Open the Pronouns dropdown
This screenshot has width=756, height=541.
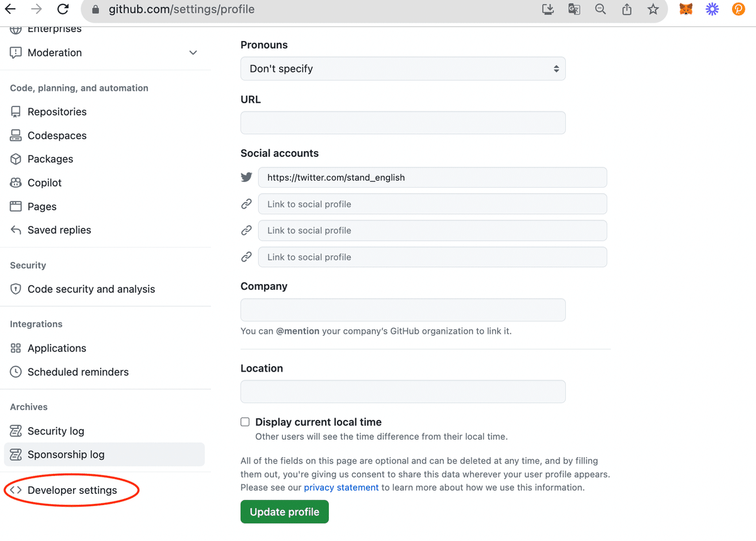403,69
